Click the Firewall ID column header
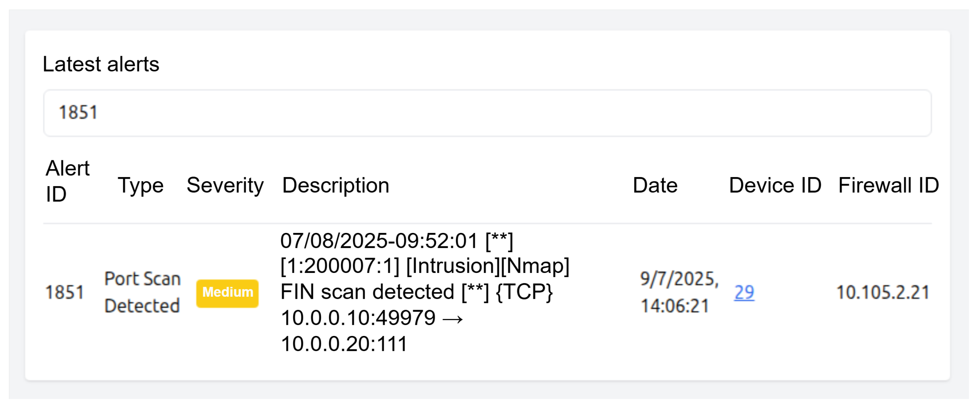 [x=888, y=185]
